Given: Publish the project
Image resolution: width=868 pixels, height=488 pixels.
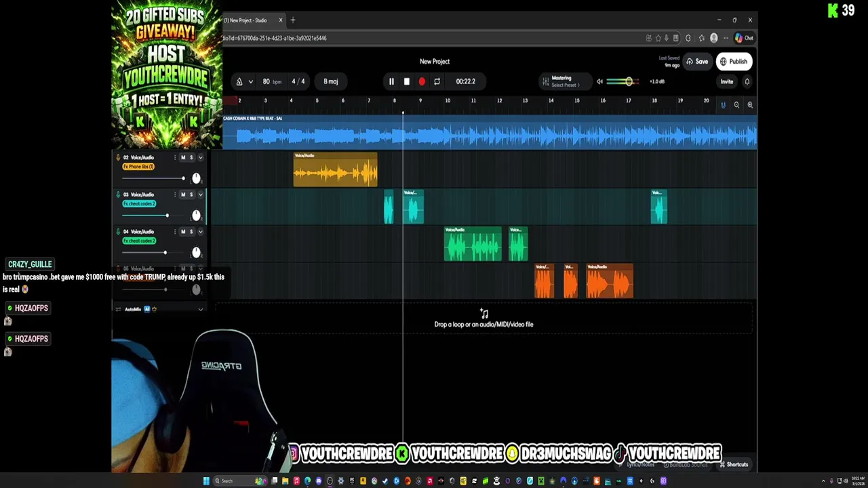Looking at the screenshot, I should tap(734, 62).
